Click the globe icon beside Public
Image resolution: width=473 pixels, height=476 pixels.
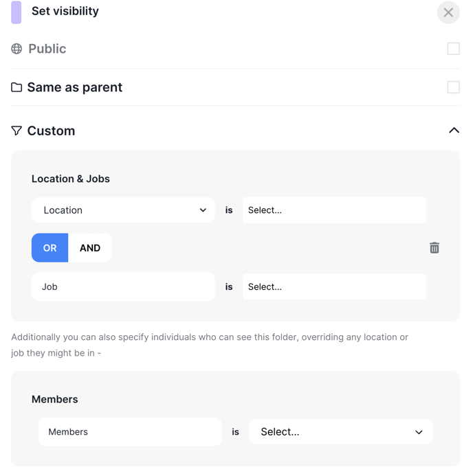[16, 49]
